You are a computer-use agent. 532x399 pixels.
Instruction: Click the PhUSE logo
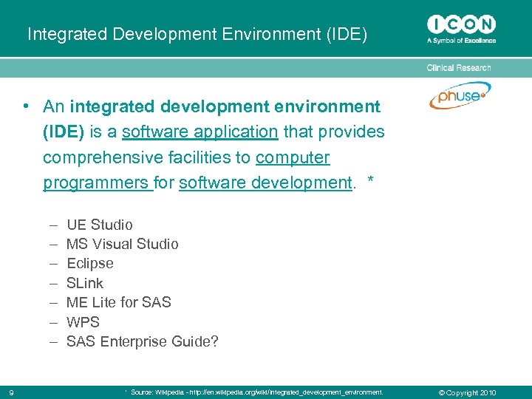point(460,95)
